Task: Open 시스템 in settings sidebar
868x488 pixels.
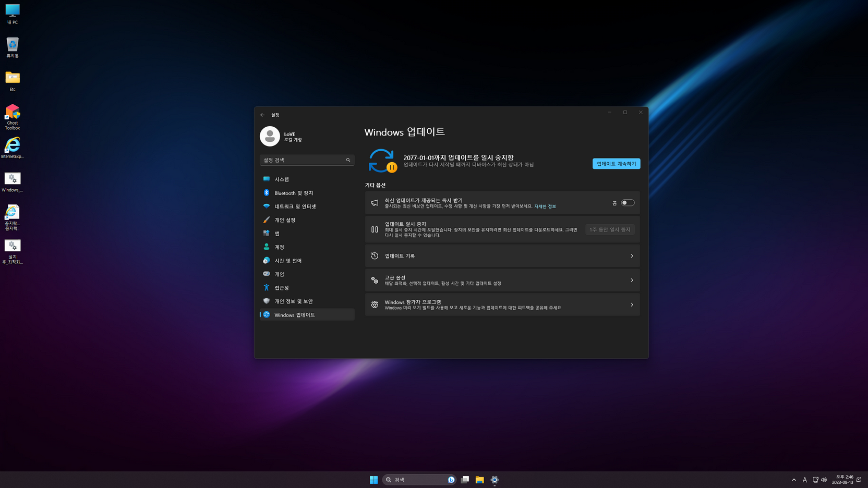Action: pyautogui.click(x=307, y=179)
